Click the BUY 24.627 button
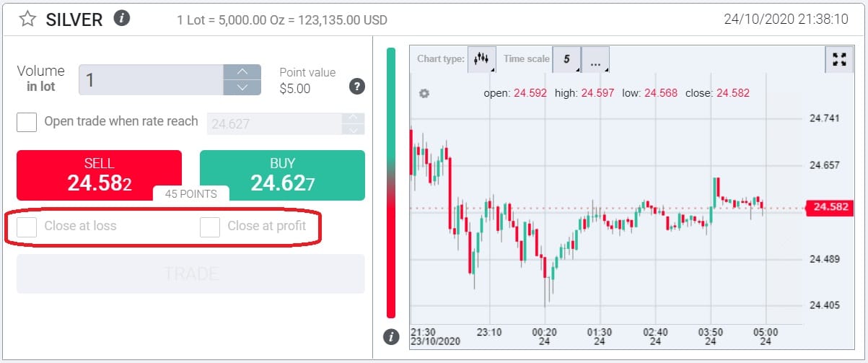 [x=282, y=175]
